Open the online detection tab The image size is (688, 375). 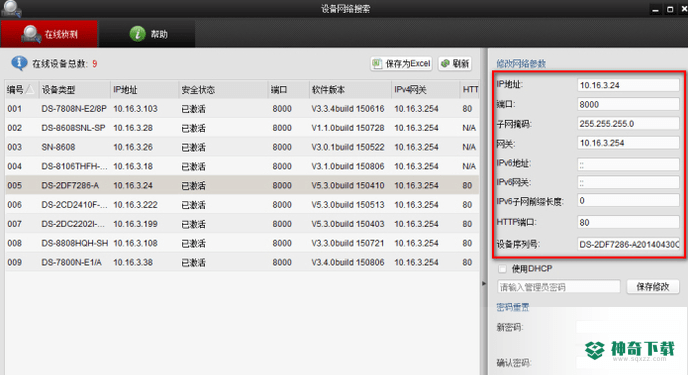pos(49,34)
